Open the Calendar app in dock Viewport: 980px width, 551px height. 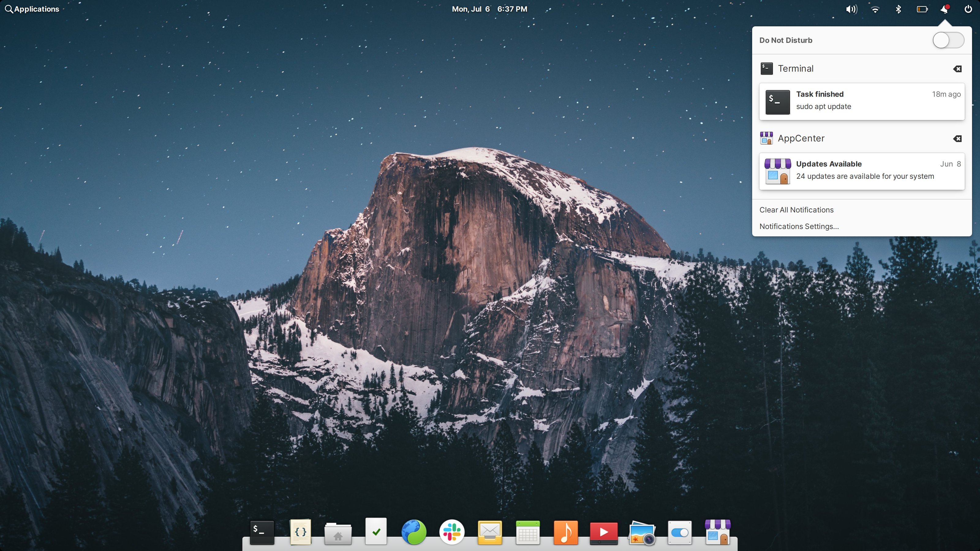528,532
